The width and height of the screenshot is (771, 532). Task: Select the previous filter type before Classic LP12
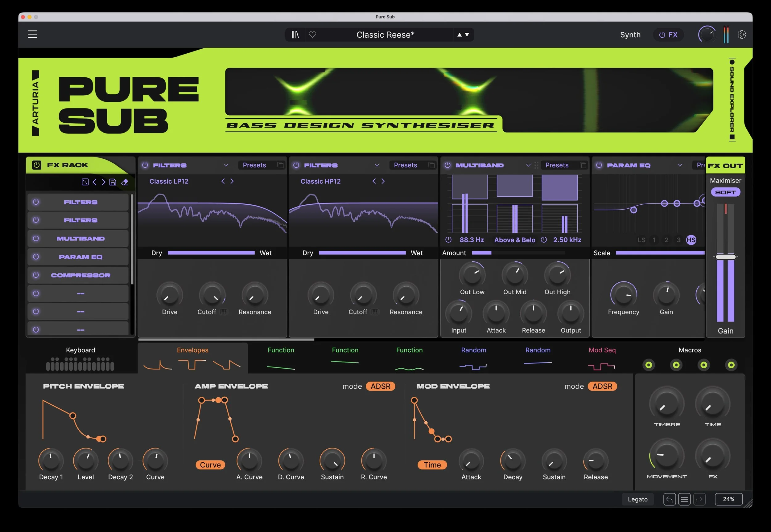pos(223,181)
